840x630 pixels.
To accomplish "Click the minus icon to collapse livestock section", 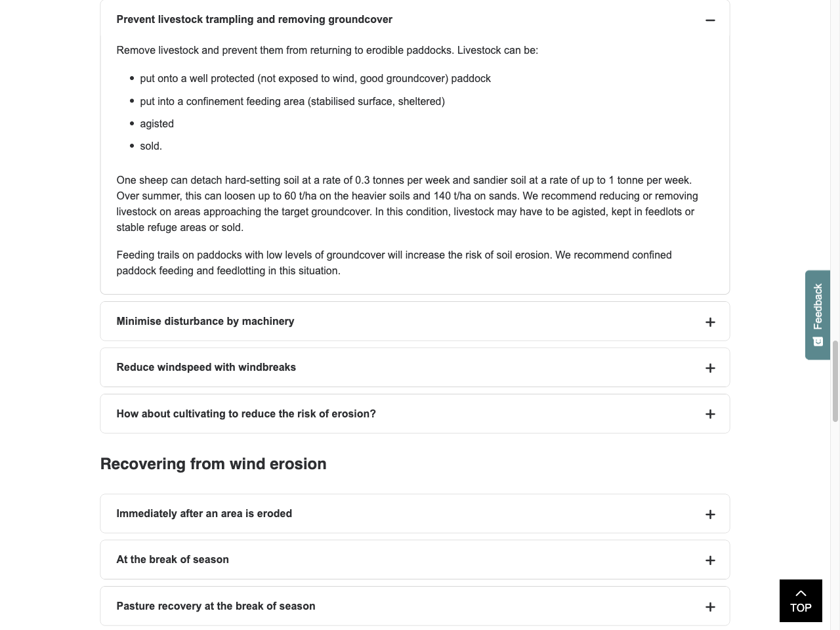I will [x=710, y=20].
